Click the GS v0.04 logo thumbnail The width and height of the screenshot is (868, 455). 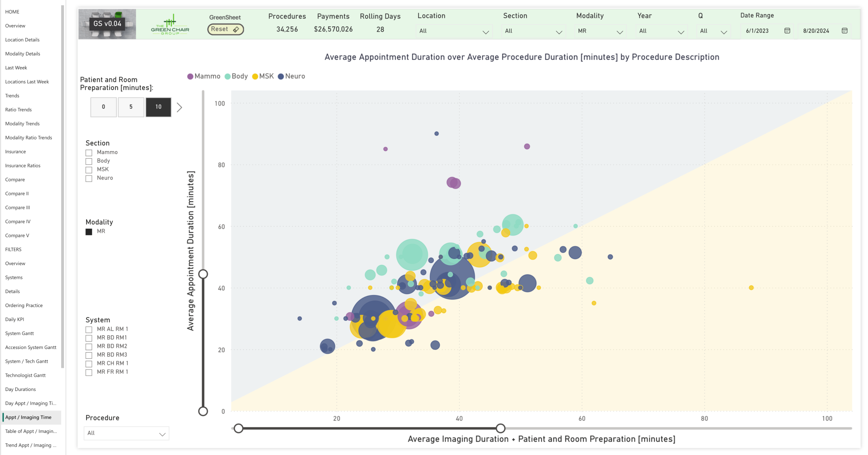[107, 24]
